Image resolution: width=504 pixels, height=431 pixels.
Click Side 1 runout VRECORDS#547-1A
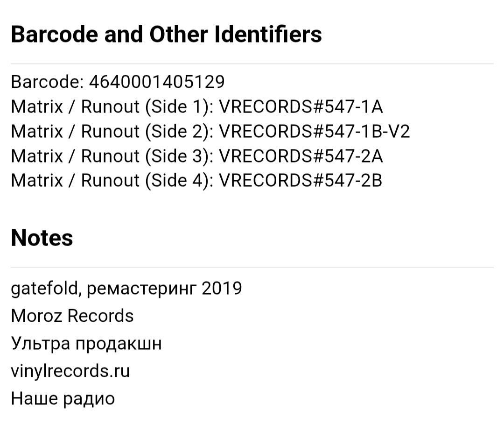pos(301,106)
